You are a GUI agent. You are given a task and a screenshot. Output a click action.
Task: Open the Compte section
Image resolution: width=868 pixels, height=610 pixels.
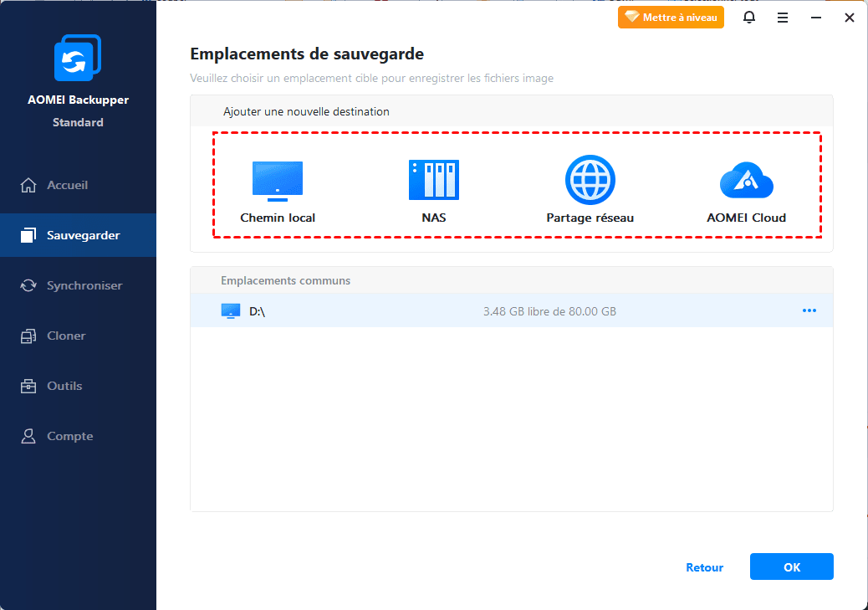(x=78, y=436)
